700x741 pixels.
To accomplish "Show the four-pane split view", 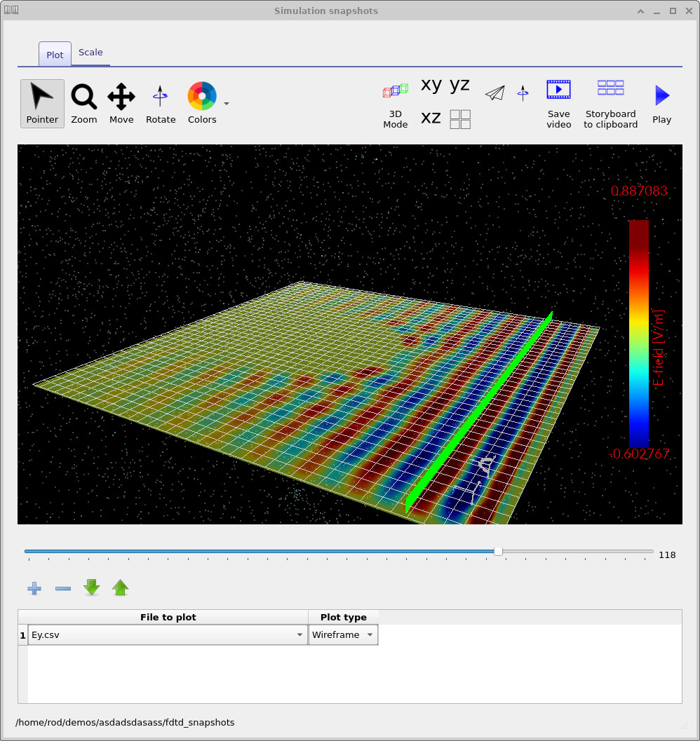I will pyautogui.click(x=460, y=119).
